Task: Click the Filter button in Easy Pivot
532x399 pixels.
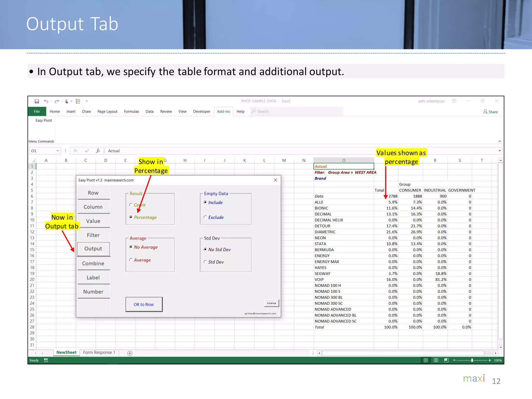Action: [93, 235]
